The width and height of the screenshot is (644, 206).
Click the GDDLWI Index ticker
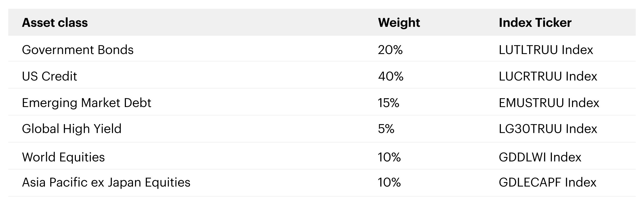[540, 157]
